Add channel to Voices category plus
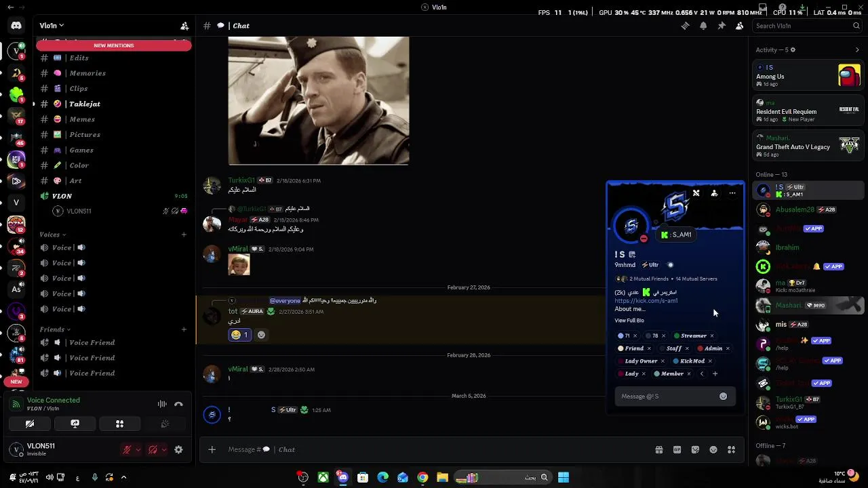This screenshot has width=868, height=488. pos(184,235)
